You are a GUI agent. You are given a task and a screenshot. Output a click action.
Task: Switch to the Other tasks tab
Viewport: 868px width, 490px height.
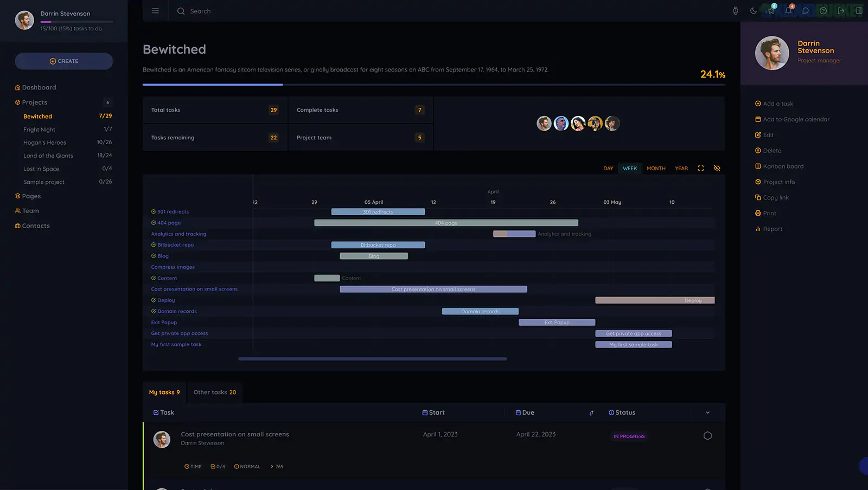click(x=214, y=392)
